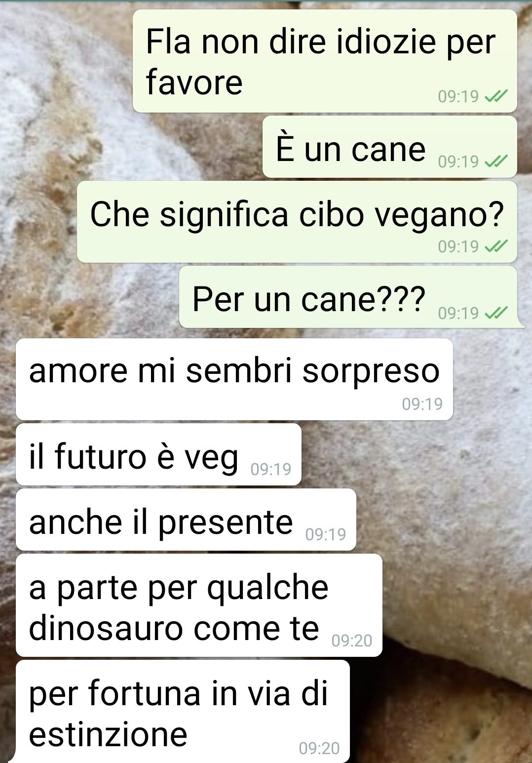Click 09:20 timestamp on "dinosauro come te" message
Image resolution: width=532 pixels, height=763 pixels.
point(352,641)
